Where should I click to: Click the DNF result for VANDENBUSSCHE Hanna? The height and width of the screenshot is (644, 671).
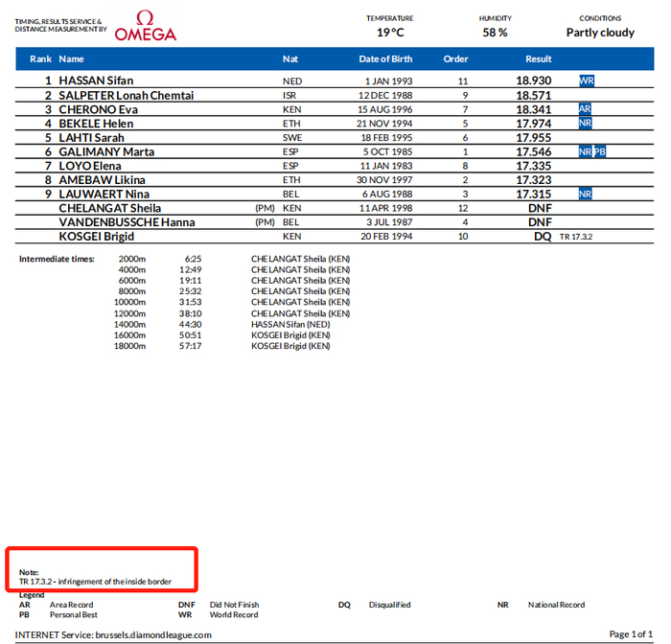pos(540,222)
